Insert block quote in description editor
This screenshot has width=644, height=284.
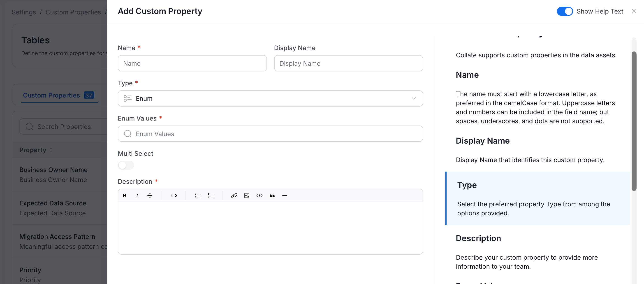pyautogui.click(x=272, y=196)
